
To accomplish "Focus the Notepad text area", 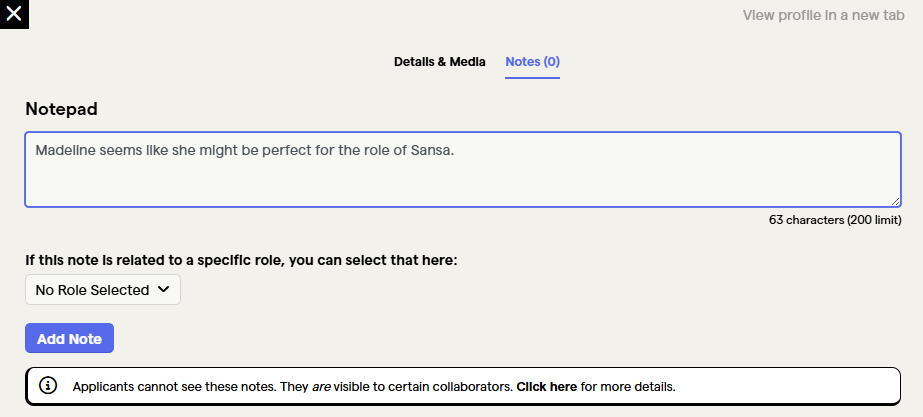I will point(463,170).
